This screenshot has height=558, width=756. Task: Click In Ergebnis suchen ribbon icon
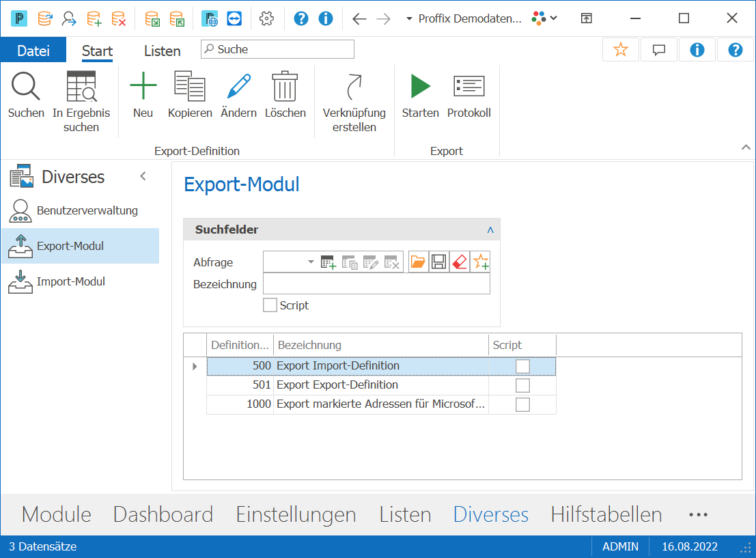point(81,87)
